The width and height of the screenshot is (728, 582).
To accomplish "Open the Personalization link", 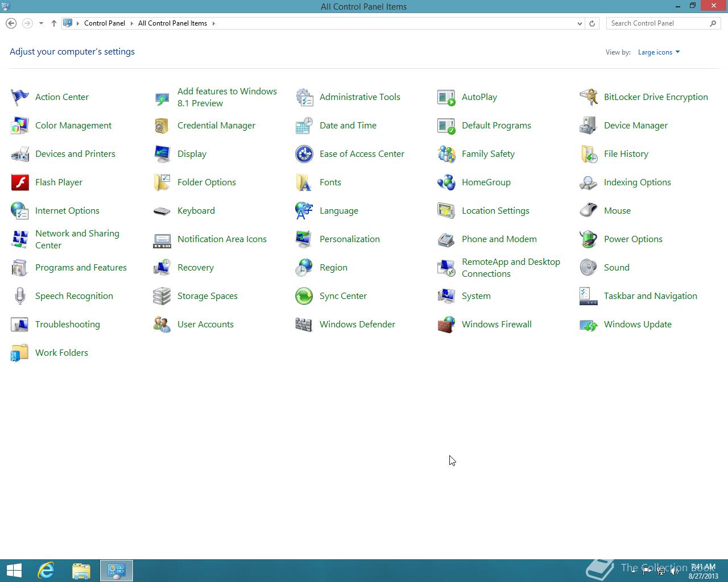I will coord(350,239).
